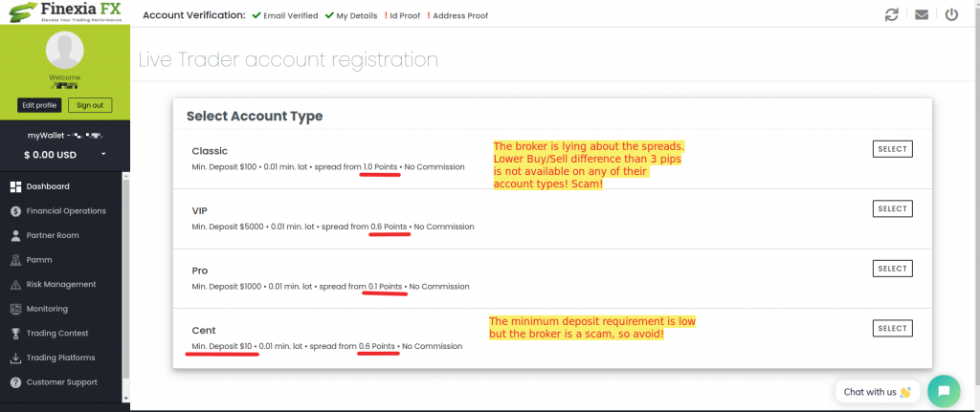The image size is (980, 412).
Task: Open Risk Management section
Action: (61, 285)
